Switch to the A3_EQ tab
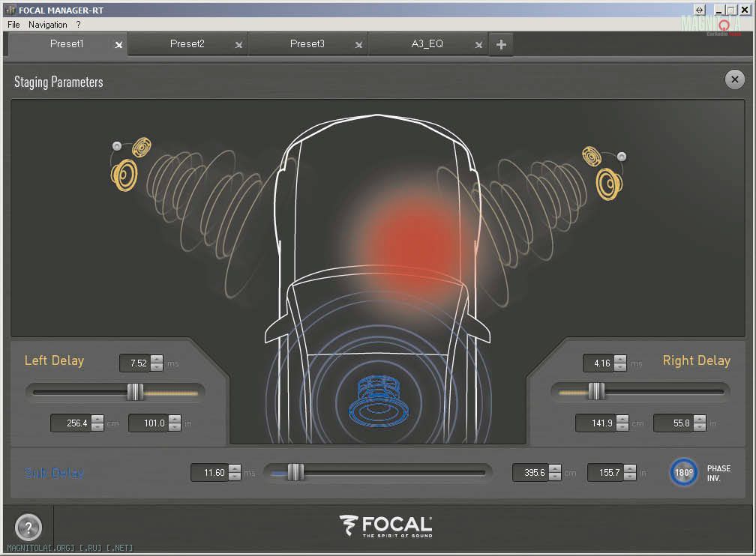The width and height of the screenshot is (756, 556). click(427, 44)
